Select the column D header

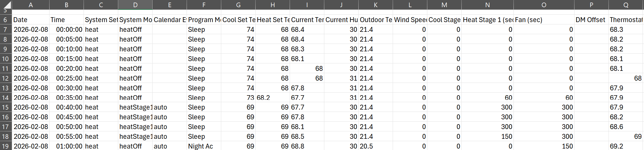click(135, 5)
